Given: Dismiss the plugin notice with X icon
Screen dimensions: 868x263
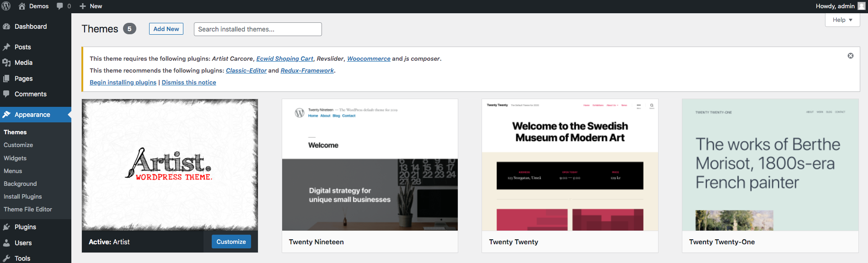Looking at the screenshot, I should point(851,56).
